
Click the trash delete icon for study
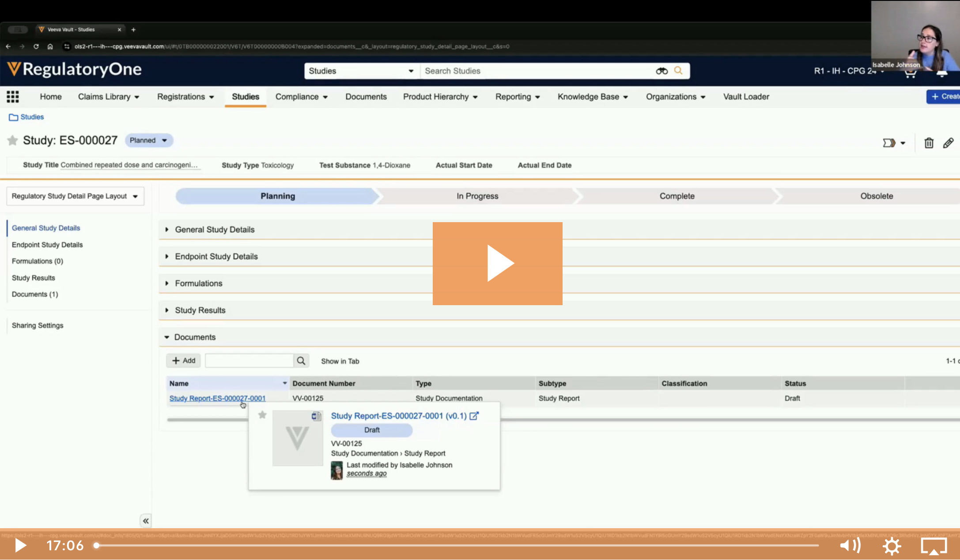(x=929, y=143)
